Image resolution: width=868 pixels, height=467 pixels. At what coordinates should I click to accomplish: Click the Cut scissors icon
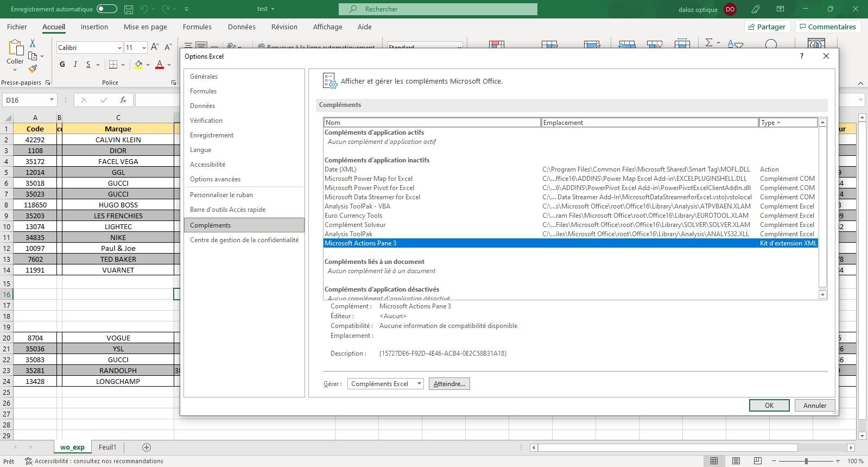tap(33, 43)
